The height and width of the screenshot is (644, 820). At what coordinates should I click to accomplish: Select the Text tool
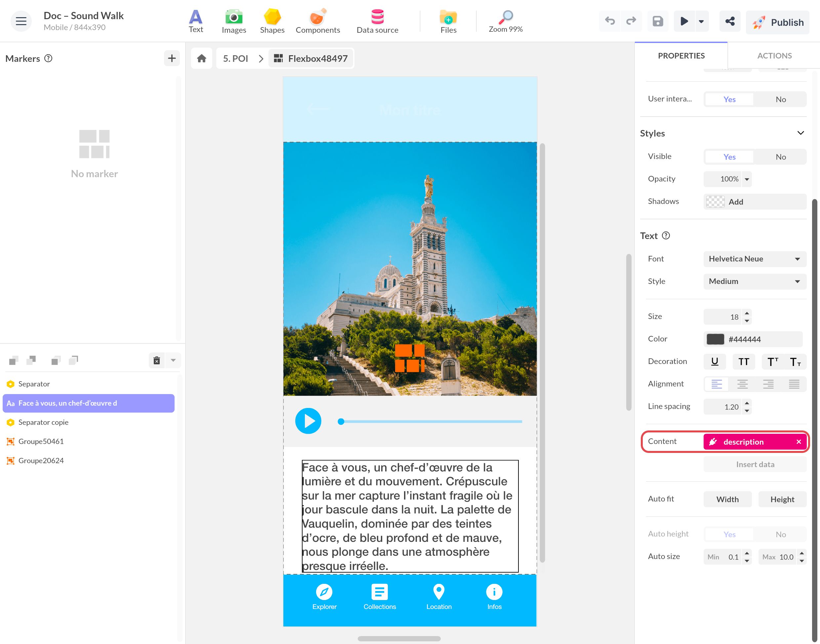(x=196, y=21)
